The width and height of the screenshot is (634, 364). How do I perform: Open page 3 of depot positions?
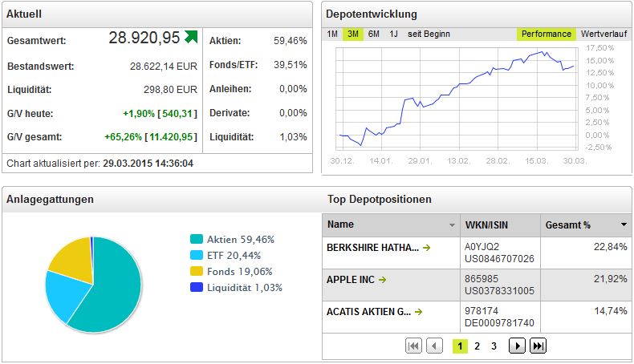pos(494,346)
